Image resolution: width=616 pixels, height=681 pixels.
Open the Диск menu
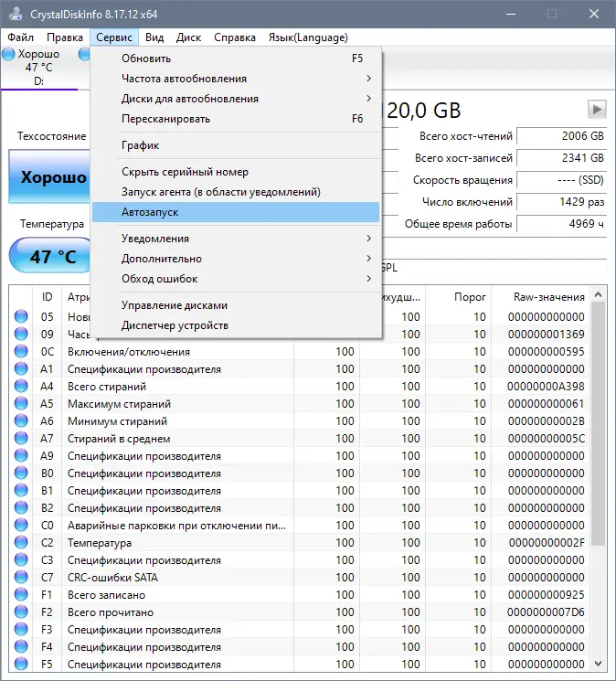(188, 37)
